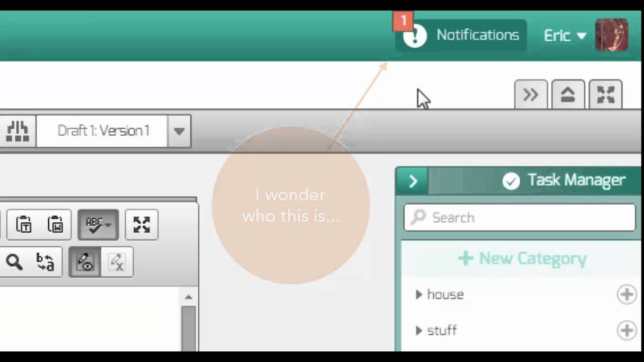644x362 pixels.
Task: Click the red notification count badge
Action: click(x=403, y=21)
